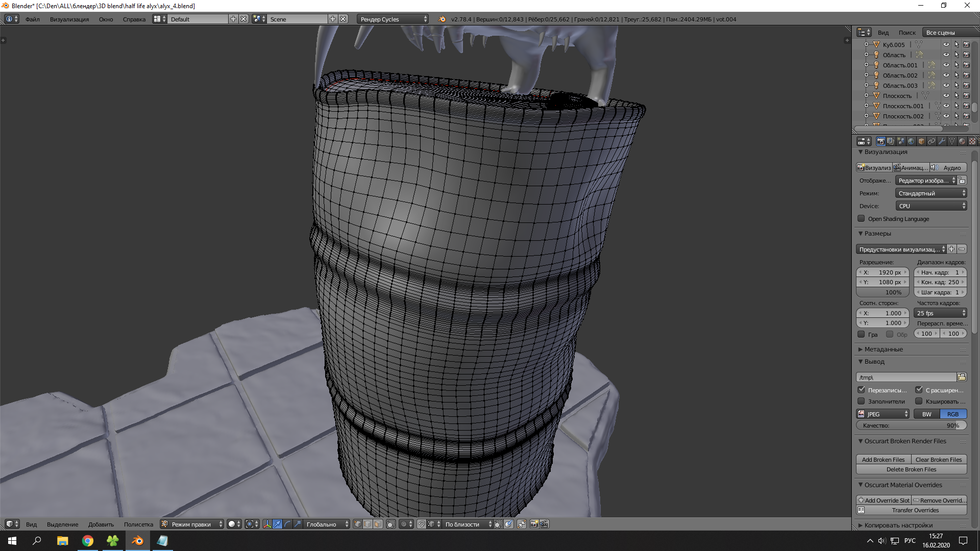The image size is (980, 551).
Task: Select face selection mode cube icon
Action: click(378, 524)
